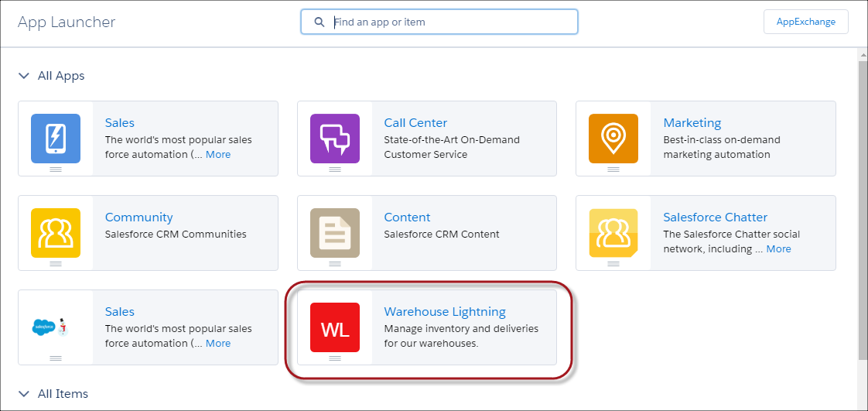Image resolution: width=868 pixels, height=411 pixels.
Task: Show More of Salesforce Chatter description
Action: pos(778,248)
